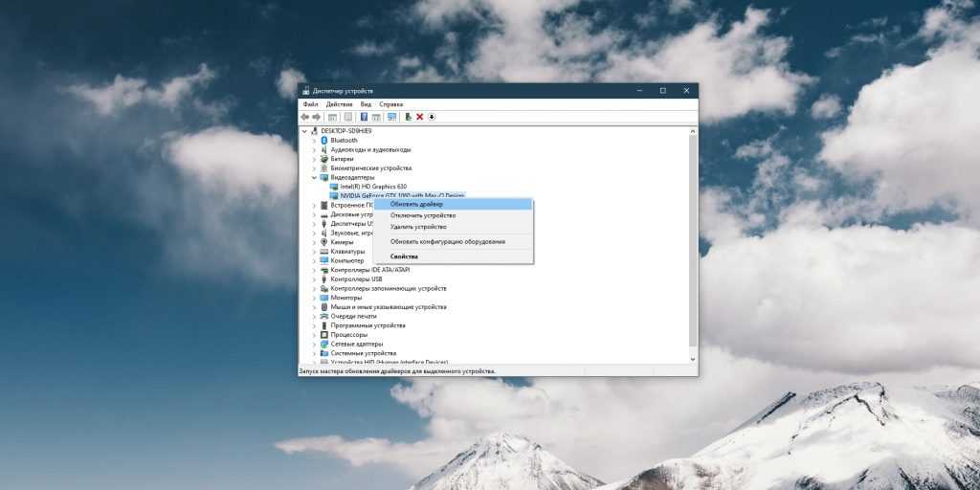Choose Удалить устройство from the context menu

pos(418,227)
